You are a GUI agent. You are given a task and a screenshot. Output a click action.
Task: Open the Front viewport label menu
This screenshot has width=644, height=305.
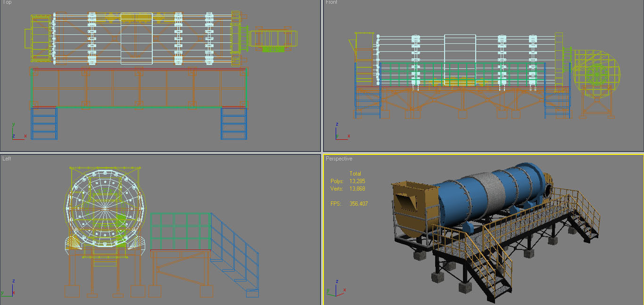pyautogui.click(x=331, y=2)
